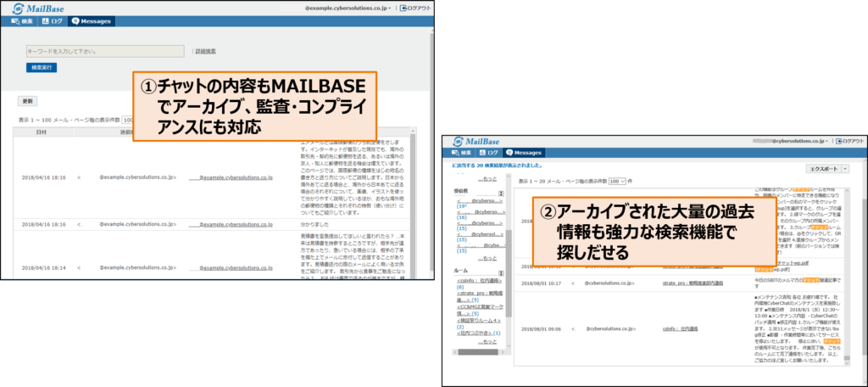Filter by csinfo：社内連絡 room in sidebar
Image resolution: width=868 pixels, height=387 pixels.
point(480,281)
